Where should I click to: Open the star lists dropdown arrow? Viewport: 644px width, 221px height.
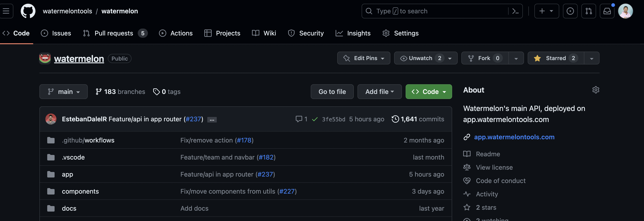(x=591, y=58)
